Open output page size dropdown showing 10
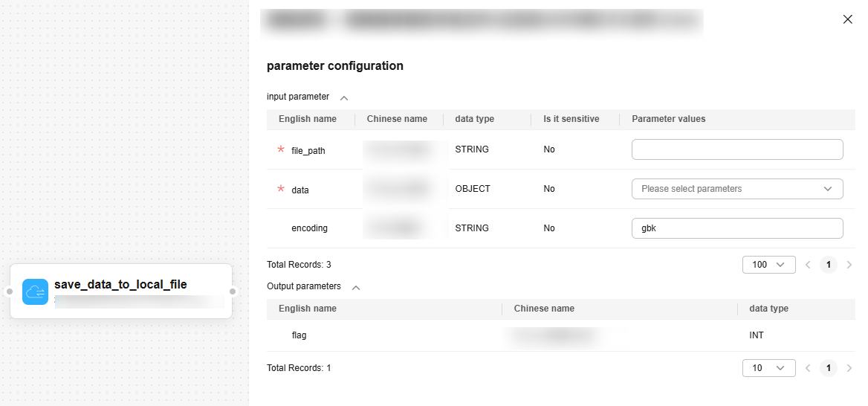868x406 pixels. click(x=768, y=368)
